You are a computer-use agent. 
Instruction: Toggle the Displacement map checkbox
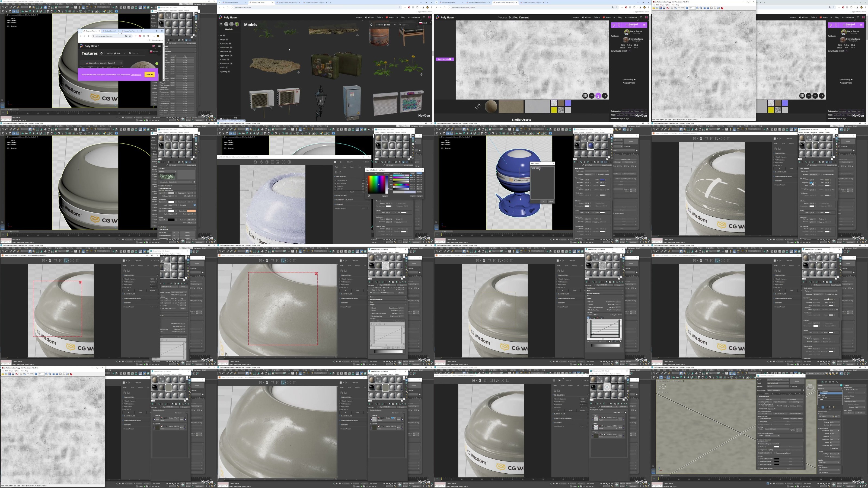click(x=160, y=90)
